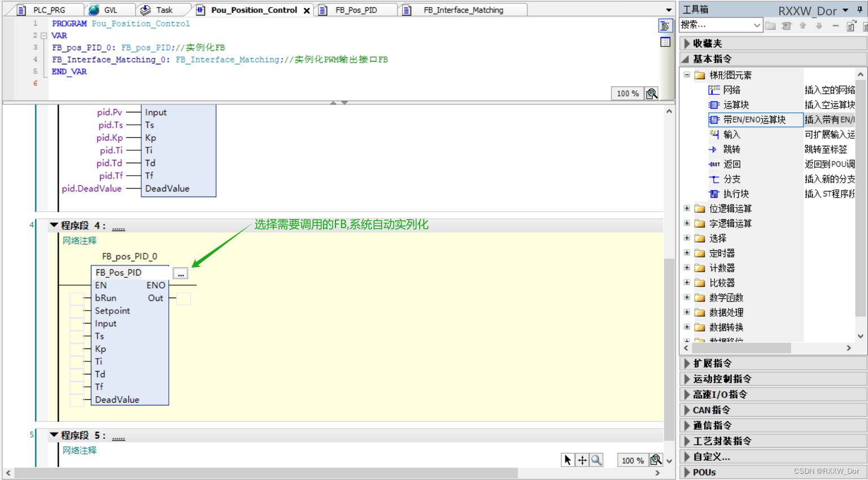868x480 pixels.
Task: Expand the 定时器 instruction folder
Action: 686,253
